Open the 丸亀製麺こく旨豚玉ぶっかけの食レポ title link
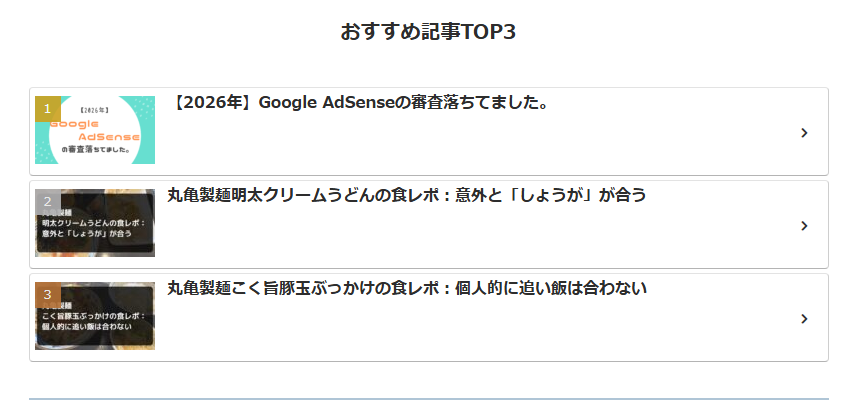Image resolution: width=858 pixels, height=418 pixels. 406,288
